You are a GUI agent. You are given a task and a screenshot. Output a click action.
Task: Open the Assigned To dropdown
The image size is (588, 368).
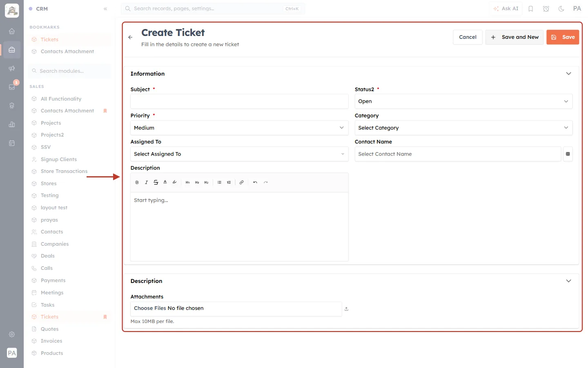(x=239, y=154)
